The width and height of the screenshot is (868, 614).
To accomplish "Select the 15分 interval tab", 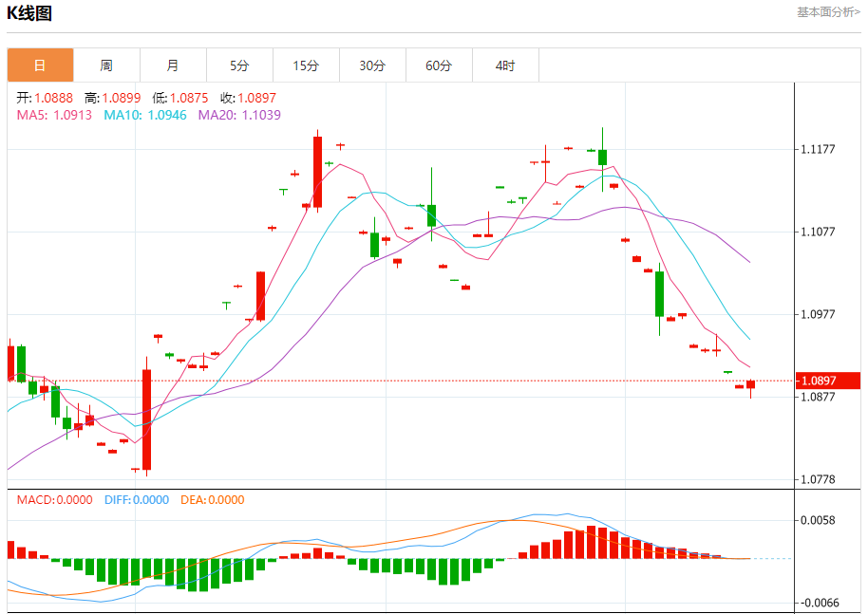I will (306, 65).
